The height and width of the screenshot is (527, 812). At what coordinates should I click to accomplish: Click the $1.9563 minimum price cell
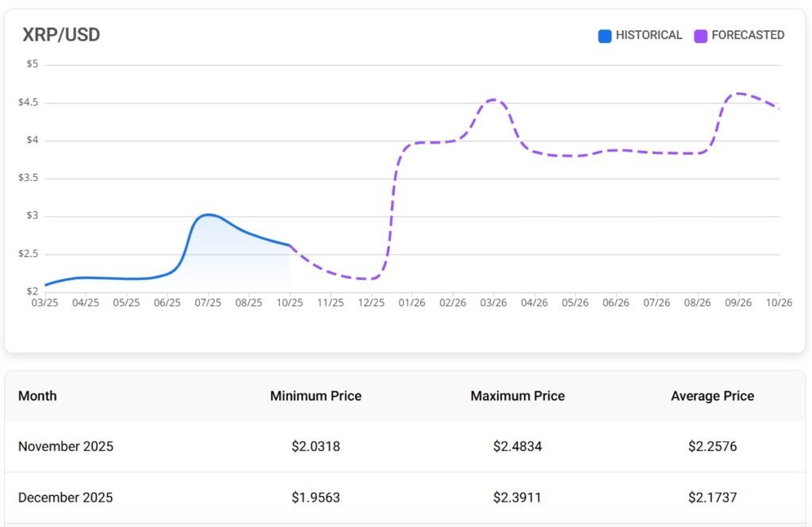(x=316, y=498)
